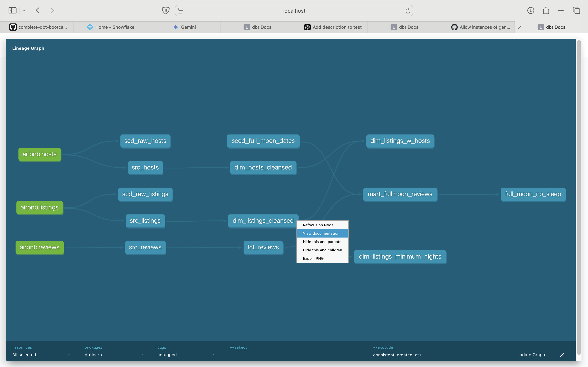This screenshot has width=588, height=367.
Task: Click the back navigation arrow
Action: pyautogui.click(x=37, y=10)
